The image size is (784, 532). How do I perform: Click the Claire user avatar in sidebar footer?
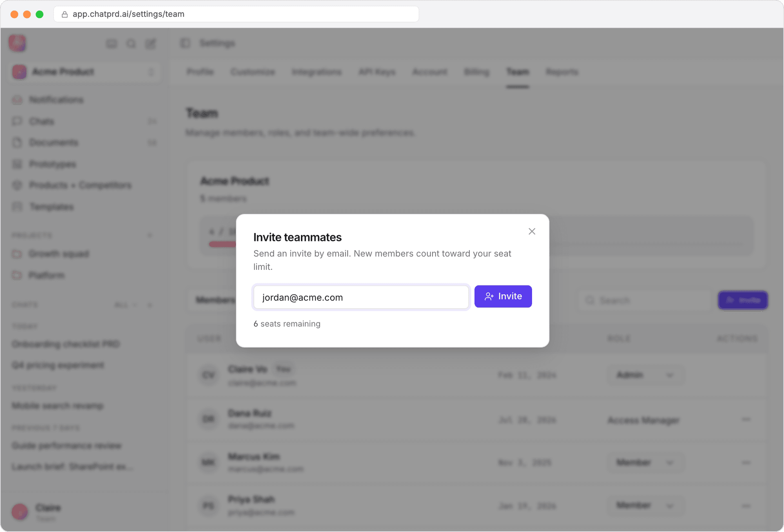pyautogui.click(x=20, y=512)
